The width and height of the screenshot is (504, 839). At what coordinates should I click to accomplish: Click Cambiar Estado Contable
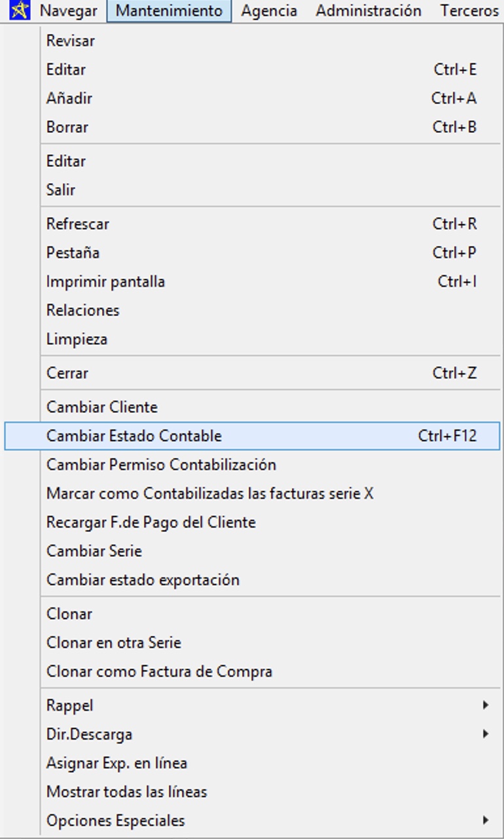pyautogui.click(x=134, y=436)
